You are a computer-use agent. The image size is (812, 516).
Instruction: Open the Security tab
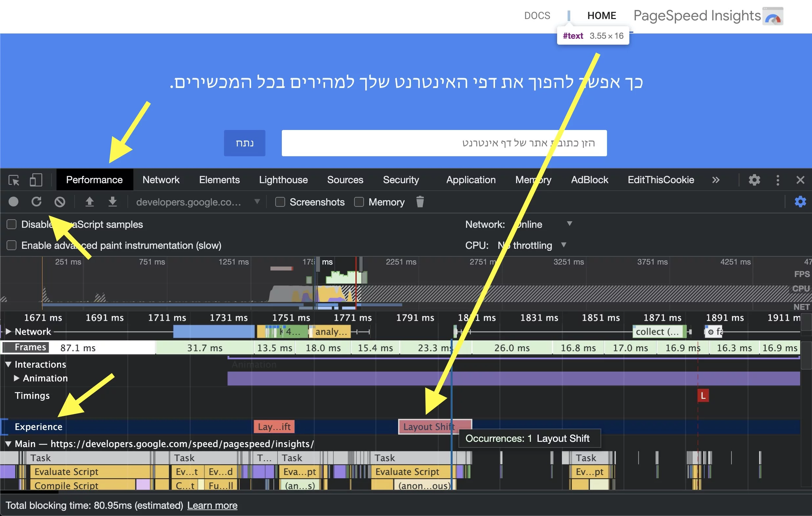401,180
